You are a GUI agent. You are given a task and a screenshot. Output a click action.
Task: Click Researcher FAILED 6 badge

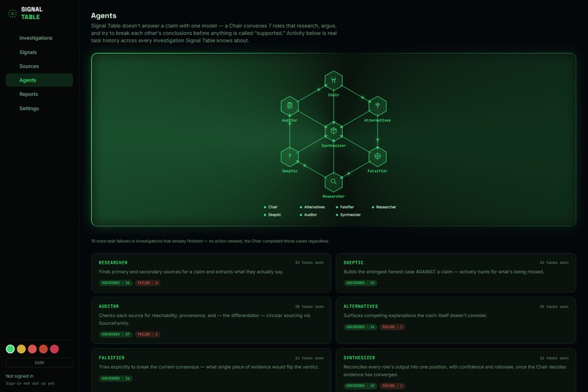[x=148, y=283]
